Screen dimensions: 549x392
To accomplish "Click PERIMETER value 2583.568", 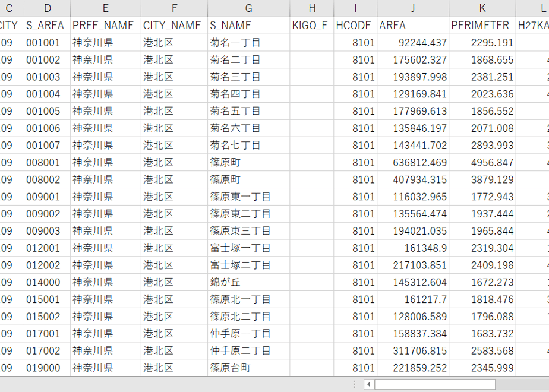I will tap(482, 351).
